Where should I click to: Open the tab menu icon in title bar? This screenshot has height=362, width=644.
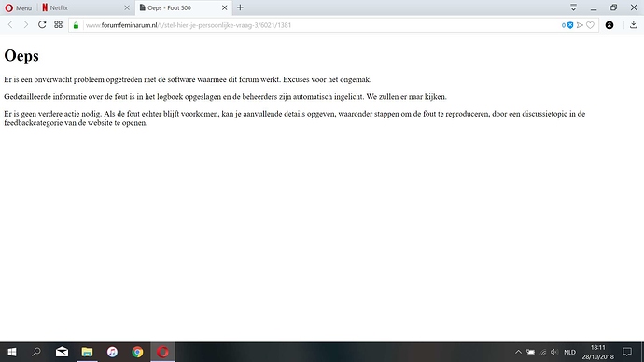point(573,7)
